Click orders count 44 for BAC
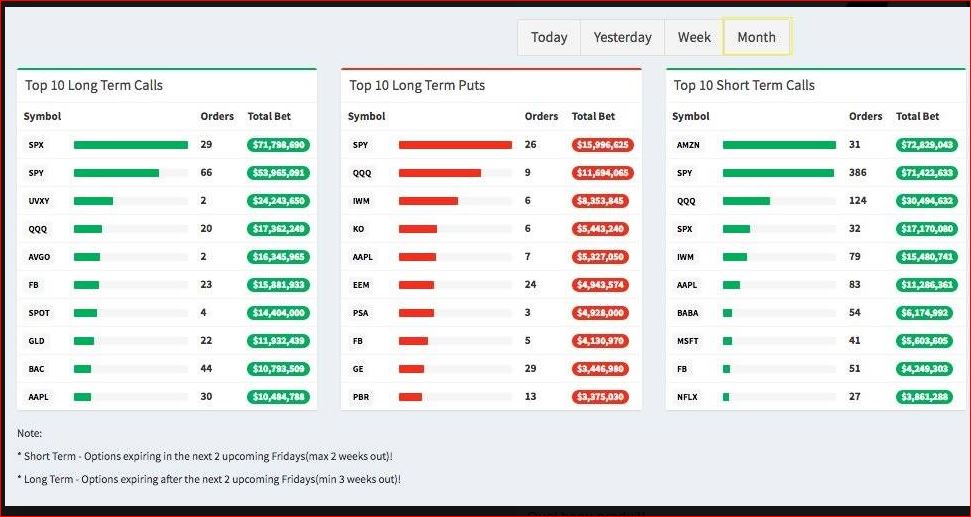 click(206, 368)
